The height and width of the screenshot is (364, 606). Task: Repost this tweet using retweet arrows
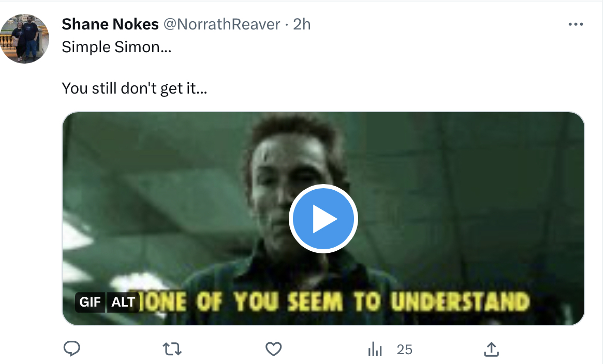[172, 349]
